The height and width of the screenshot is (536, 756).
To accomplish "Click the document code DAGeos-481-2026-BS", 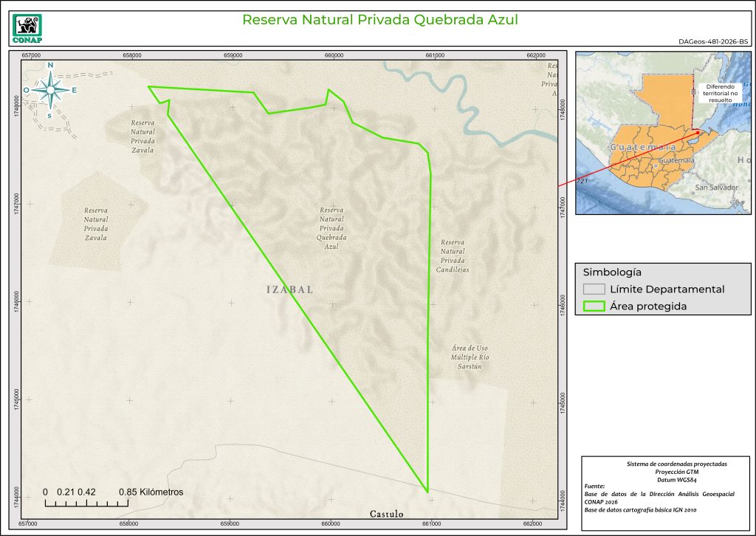I will tap(712, 43).
